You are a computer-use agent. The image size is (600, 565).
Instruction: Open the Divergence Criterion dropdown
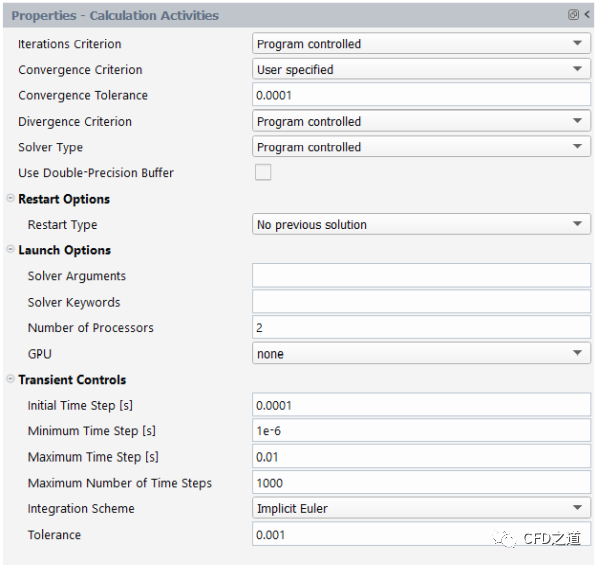421,122
